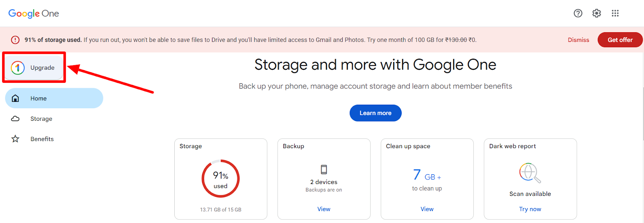Select the Storage sidebar menu item

pos(54,119)
